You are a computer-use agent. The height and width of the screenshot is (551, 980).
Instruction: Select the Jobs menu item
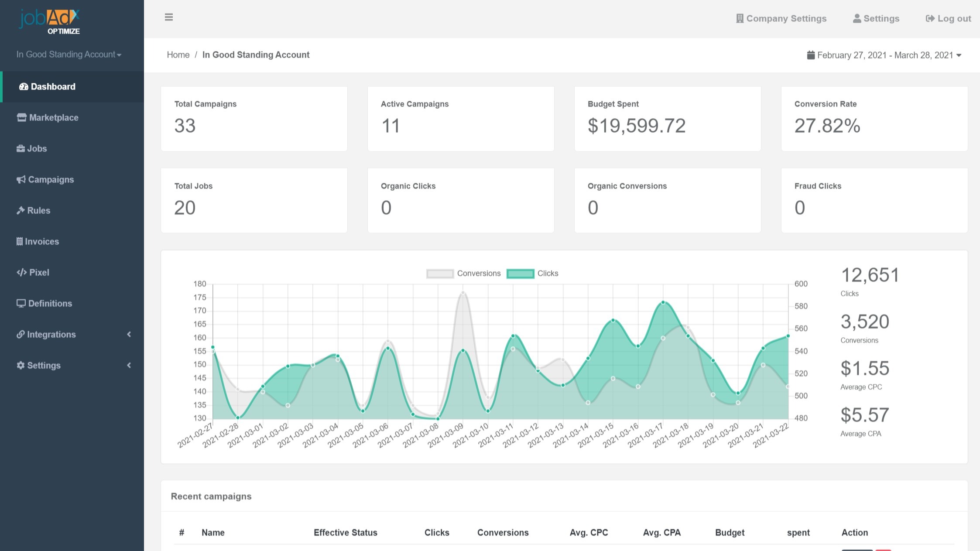click(37, 149)
